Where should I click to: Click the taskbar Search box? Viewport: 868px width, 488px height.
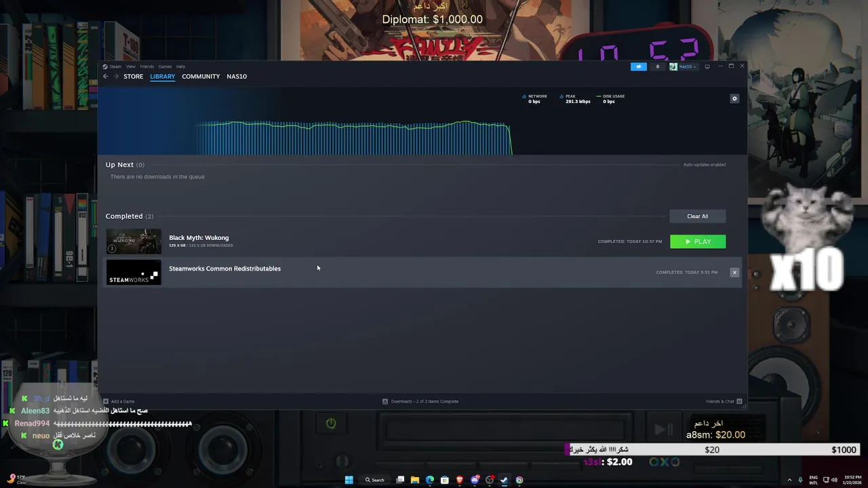[375, 480]
